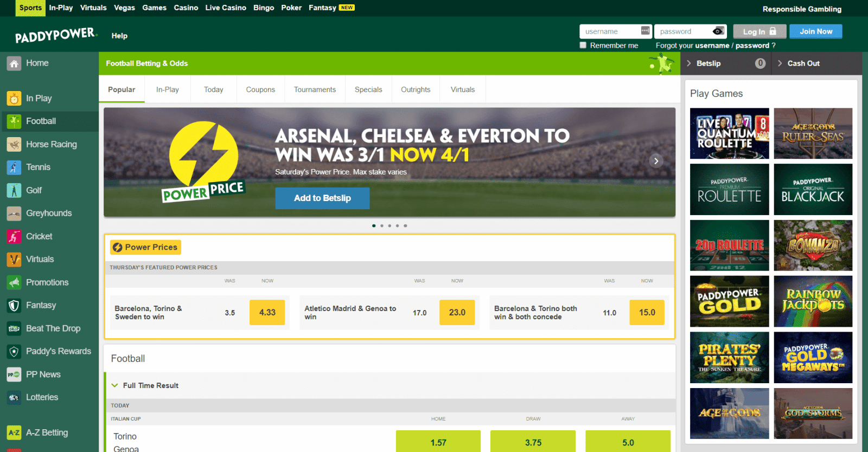Open the Greyhounds sidebar icon
The width and height of the screenshot is (868, 452).
[14, 214]
